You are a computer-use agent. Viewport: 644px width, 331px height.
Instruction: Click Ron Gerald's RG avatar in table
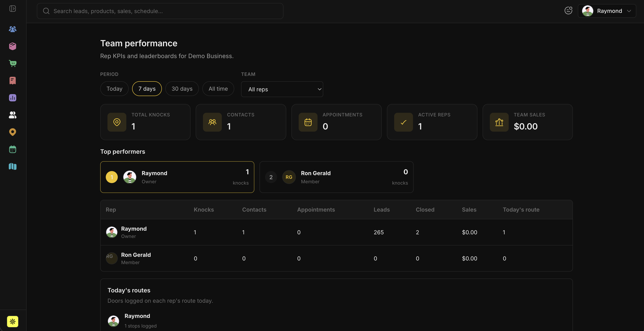tap(112, 258)
